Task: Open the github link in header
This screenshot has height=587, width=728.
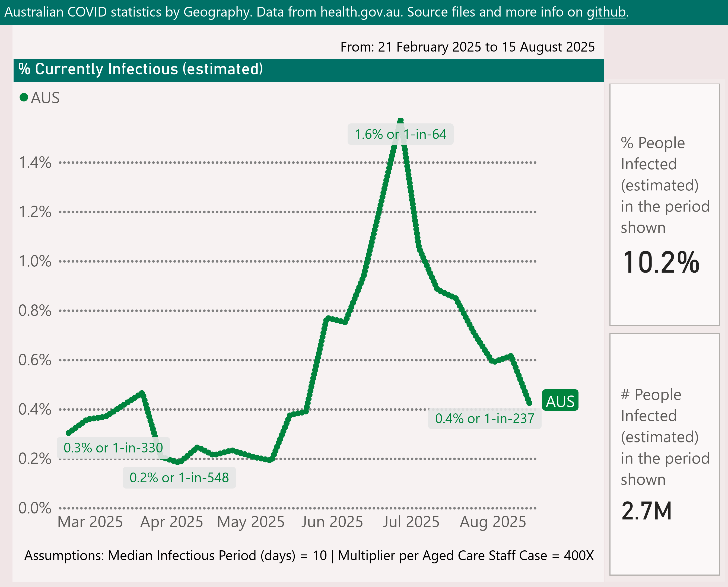Action: [x=606, y=12]
